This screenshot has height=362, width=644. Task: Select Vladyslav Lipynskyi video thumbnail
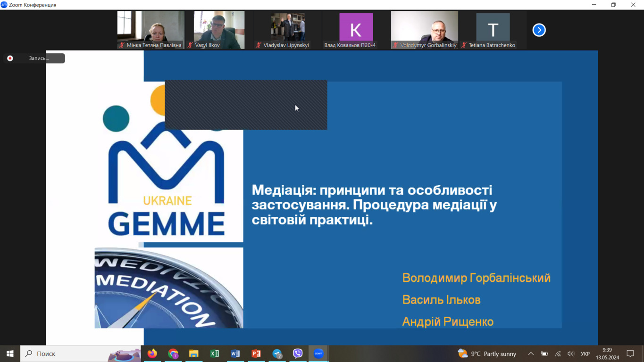288,30
